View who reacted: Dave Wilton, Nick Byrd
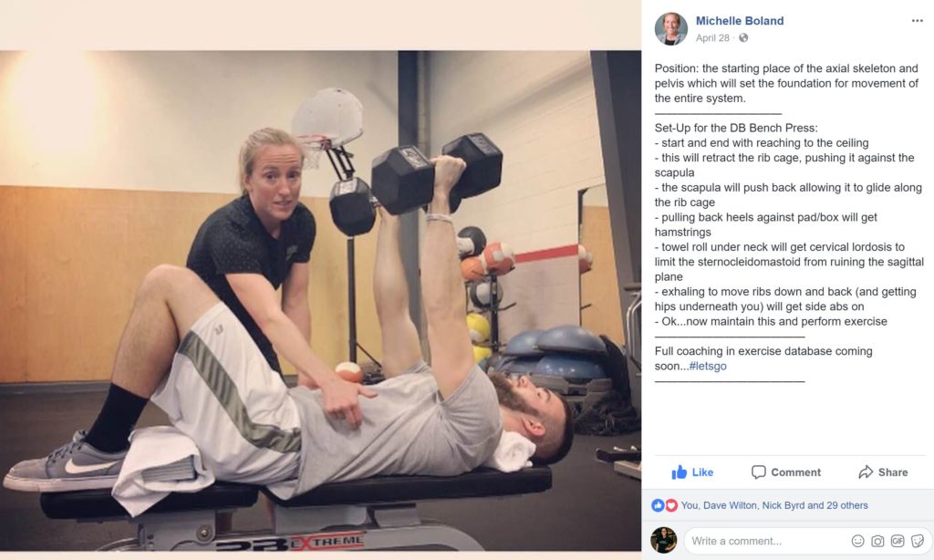This screenshot has height=560, width=934. point(774,505)
